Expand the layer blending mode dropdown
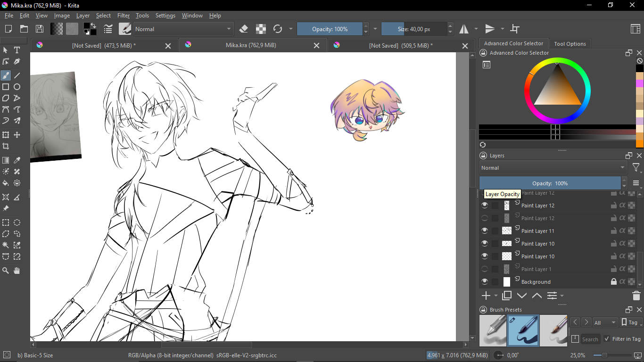The image size is (644, 362). [x=553, y=168]
